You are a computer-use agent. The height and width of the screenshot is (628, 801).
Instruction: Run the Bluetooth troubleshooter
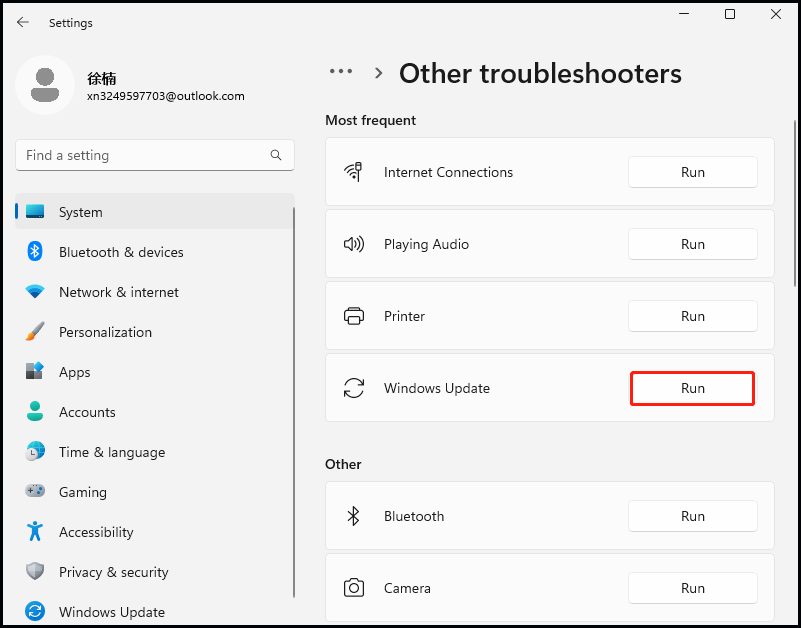[x=692, y=516]
